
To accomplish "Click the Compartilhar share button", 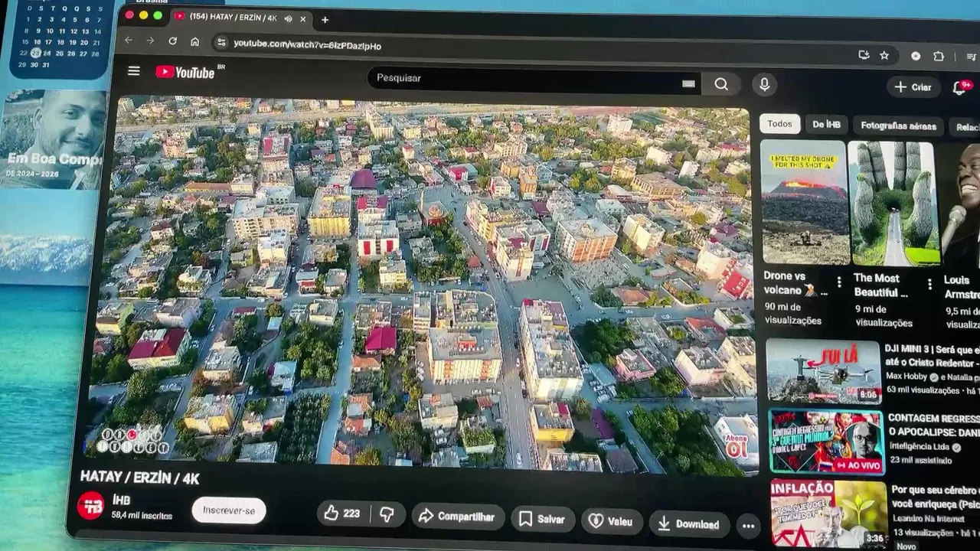I will (458, 516).
